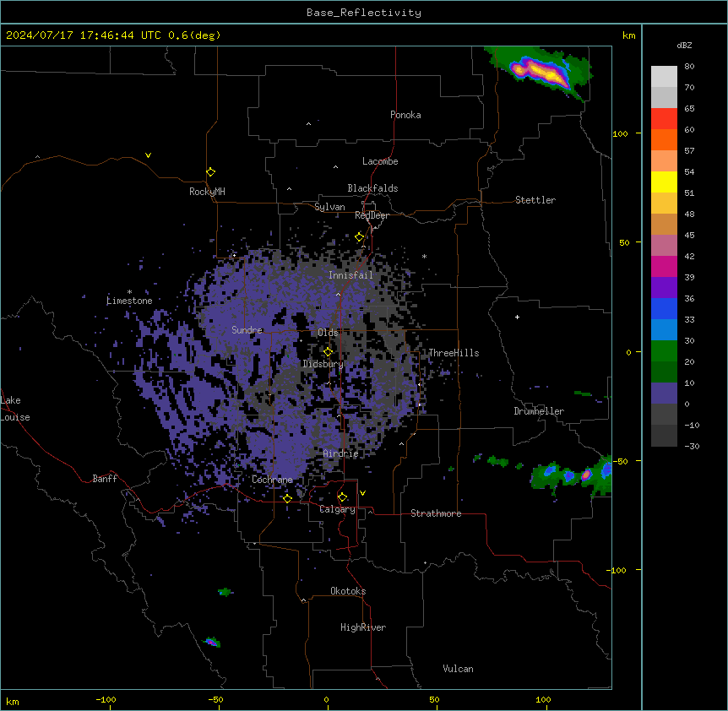
Task: Select the yellow diamond marker between Olds and Didsbury
Action: click(328, 351)
